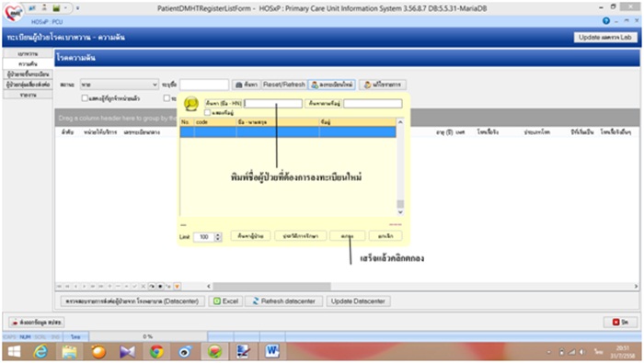The height and width of the screenshot is (363, 644).
Task: Click the blue help question mark icon
Action: tap(606, 21)
